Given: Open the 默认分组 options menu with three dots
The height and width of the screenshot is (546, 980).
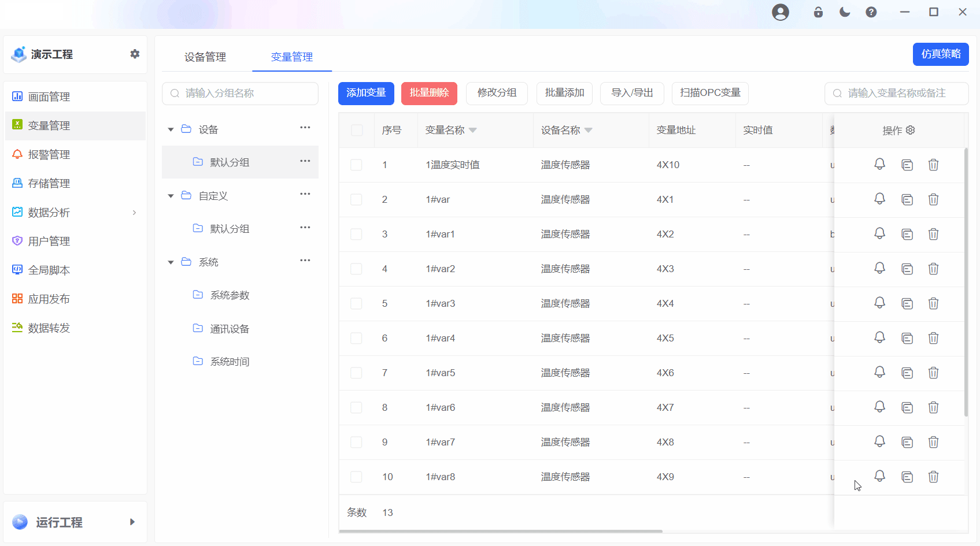Looking at the screenshot, I should pyautogui.click(x=305, y=161).
